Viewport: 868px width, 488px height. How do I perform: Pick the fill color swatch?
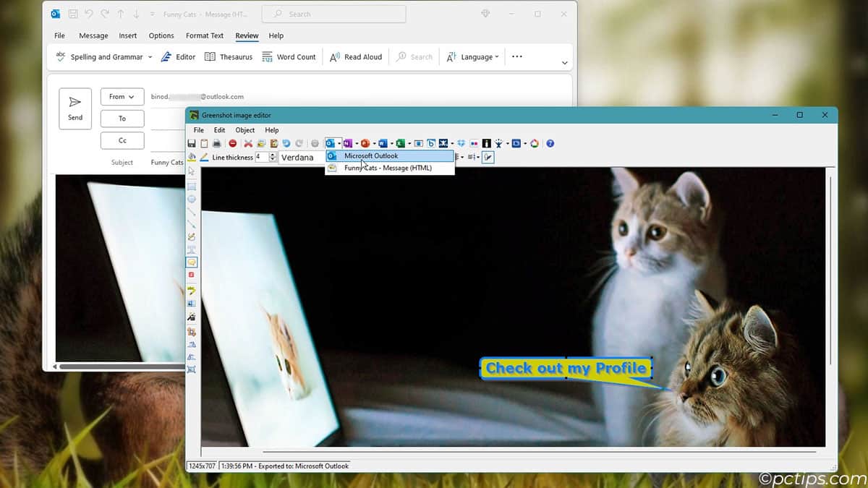(190, 157)
